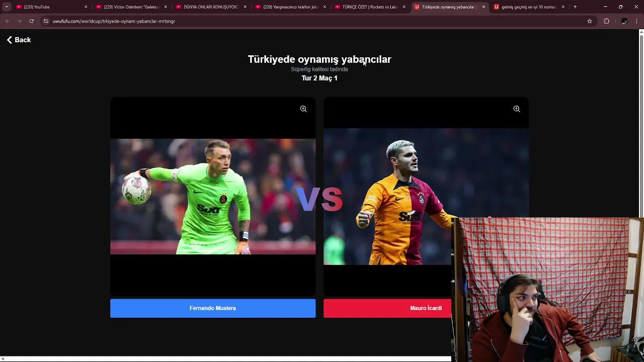This screenshot has width=644, height=362.
Task: Click the Türkiyede oynamış yabancılar heading
Action: 319,59
